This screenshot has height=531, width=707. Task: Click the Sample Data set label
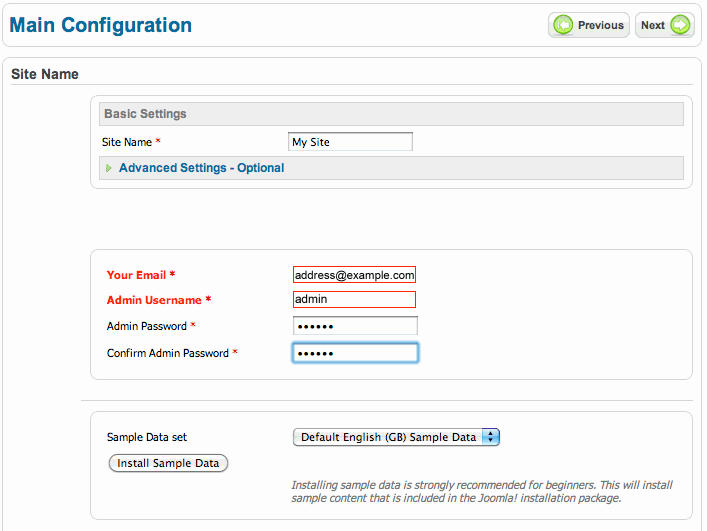147,437
